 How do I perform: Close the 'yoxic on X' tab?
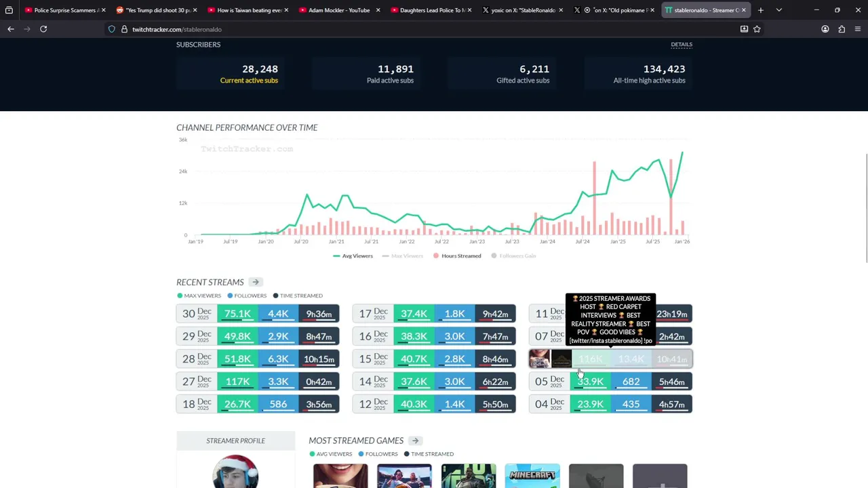pos(561,10)
